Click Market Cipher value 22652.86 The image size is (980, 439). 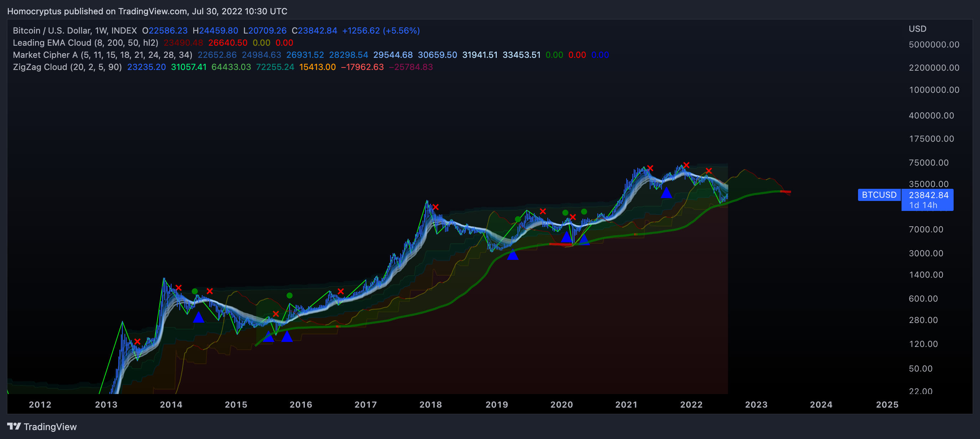click(x=217, y=55)
